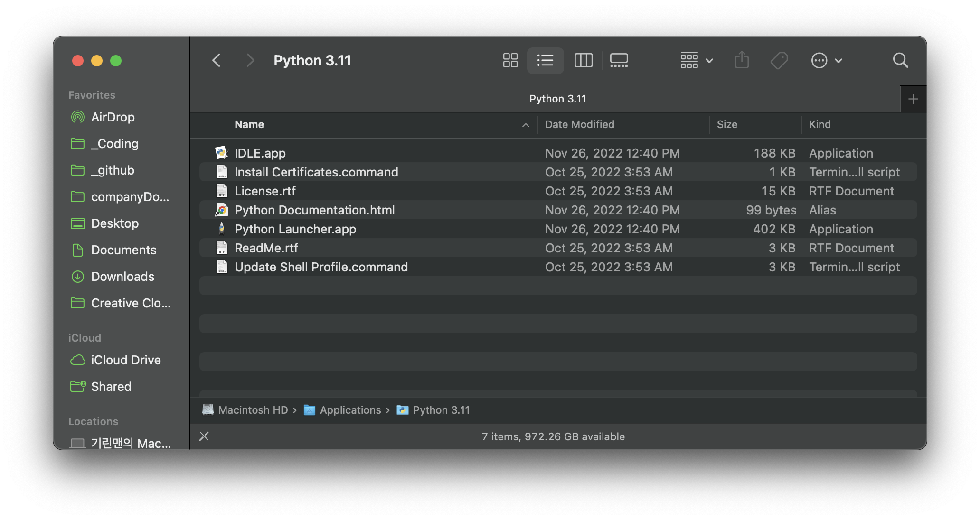Open the Finder search magnifier

pyautogui.click(x=900, y=60)
